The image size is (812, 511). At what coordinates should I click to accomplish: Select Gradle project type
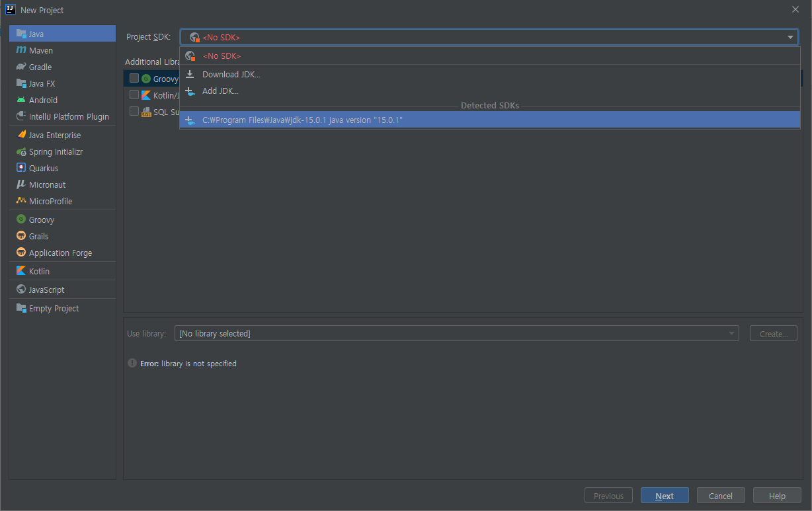pos(62,67)
